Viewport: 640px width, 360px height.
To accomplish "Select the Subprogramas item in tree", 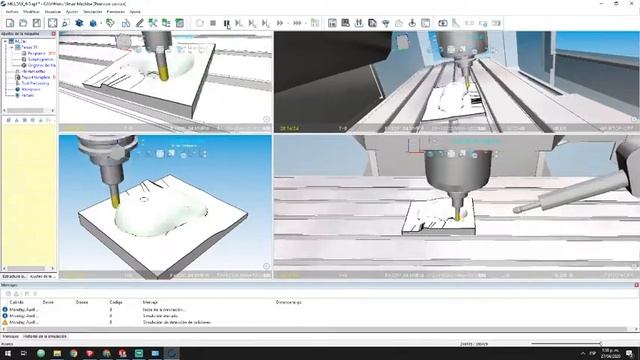I will pos(40,59).
